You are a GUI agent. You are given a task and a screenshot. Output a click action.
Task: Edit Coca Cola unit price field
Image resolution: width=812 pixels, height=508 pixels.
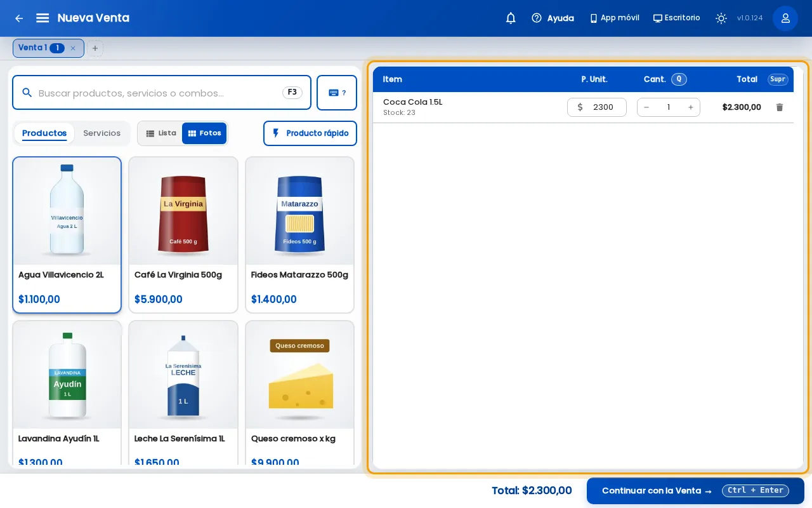point(597,107)
